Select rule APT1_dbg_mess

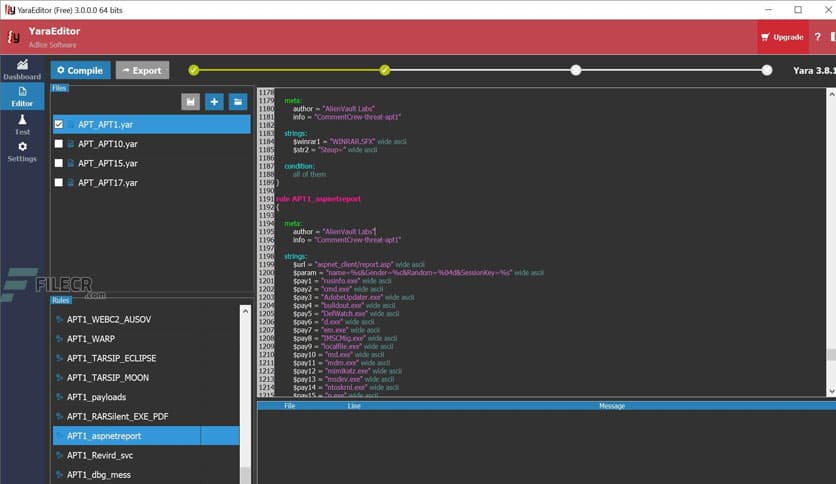coord(146,474)
